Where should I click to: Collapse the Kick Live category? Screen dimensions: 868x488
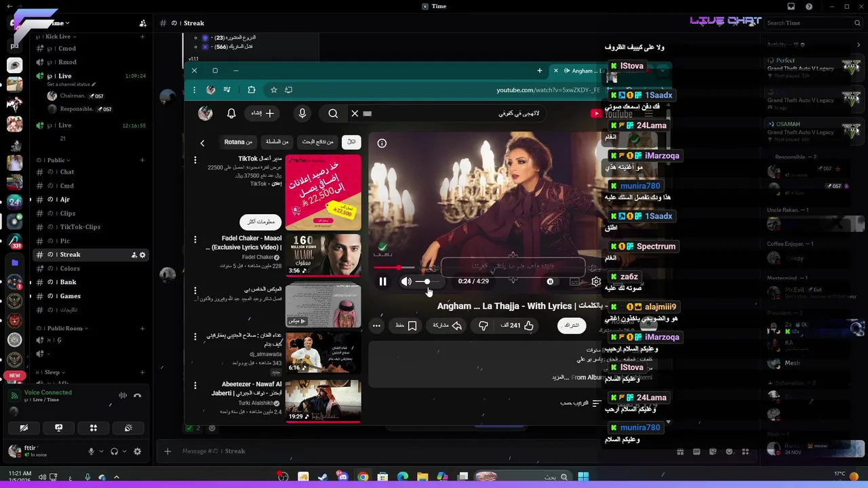pyautogui.click(x=54, y=37)
